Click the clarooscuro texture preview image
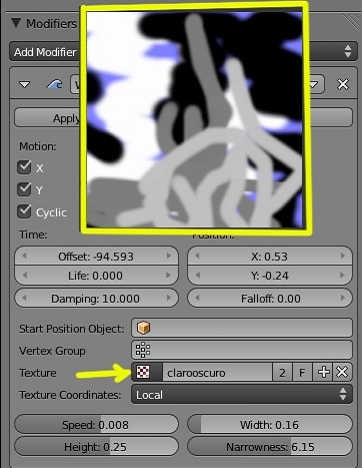Image resolution: width=362 pixels, height=468 pixels. [x=195, y=119]
